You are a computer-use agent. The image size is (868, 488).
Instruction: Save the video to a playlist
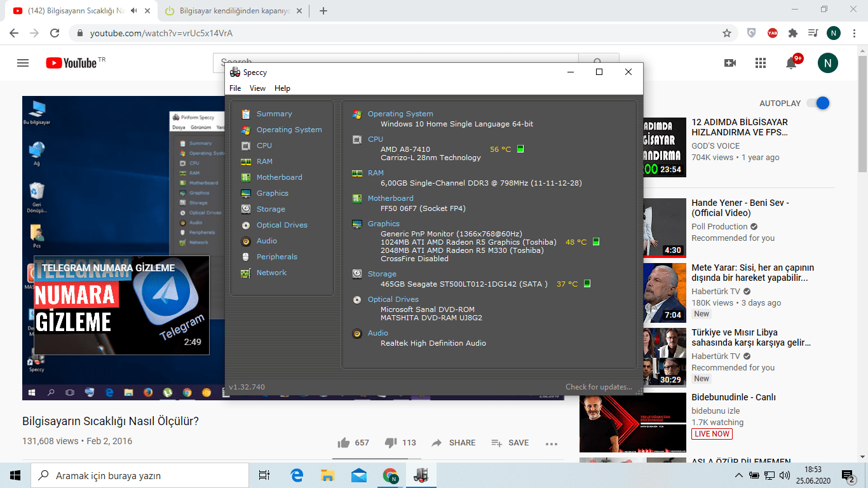click(x=510, y=443)
